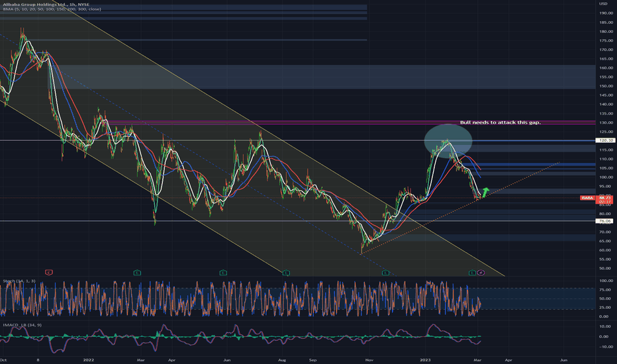Click the 88.73 last price label

[x=605, y=197]
